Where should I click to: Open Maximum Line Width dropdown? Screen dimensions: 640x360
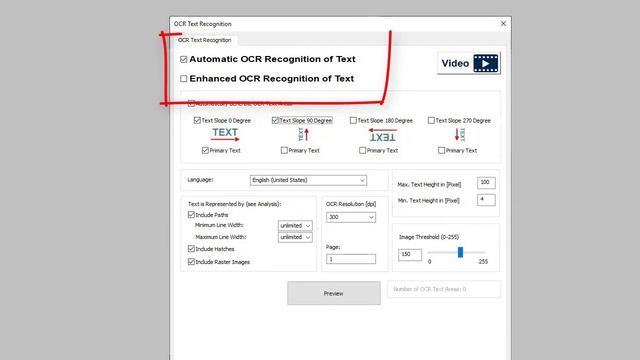(x=295, y=237)
